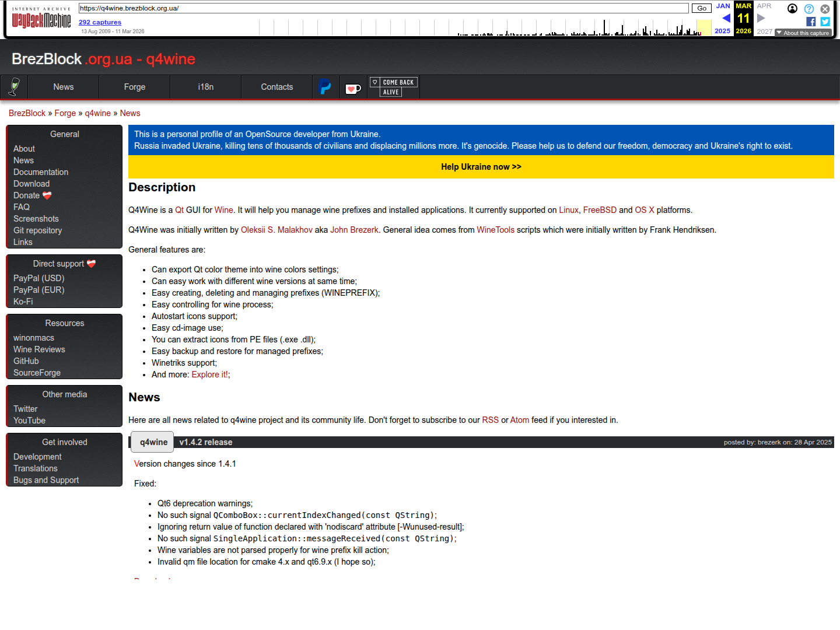Open the Qt link in description

click(179, 210)
